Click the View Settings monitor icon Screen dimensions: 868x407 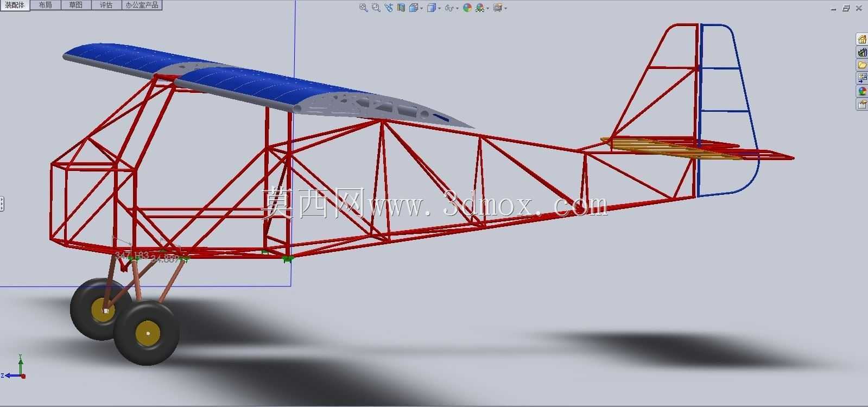498,8
